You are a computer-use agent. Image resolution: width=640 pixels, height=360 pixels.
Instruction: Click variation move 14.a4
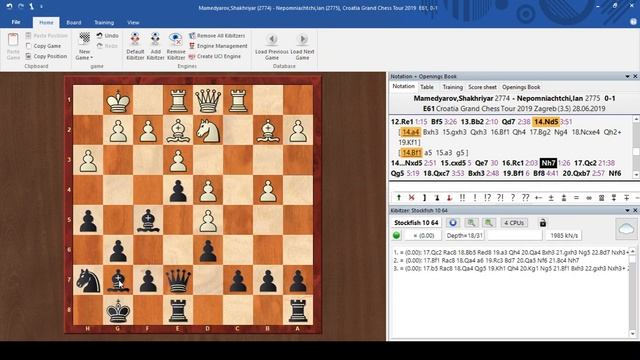(x=411, y=132)
